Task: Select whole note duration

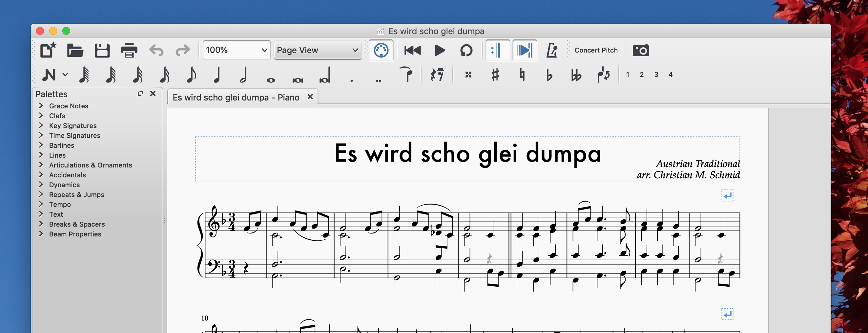Action: coord(271,80)
